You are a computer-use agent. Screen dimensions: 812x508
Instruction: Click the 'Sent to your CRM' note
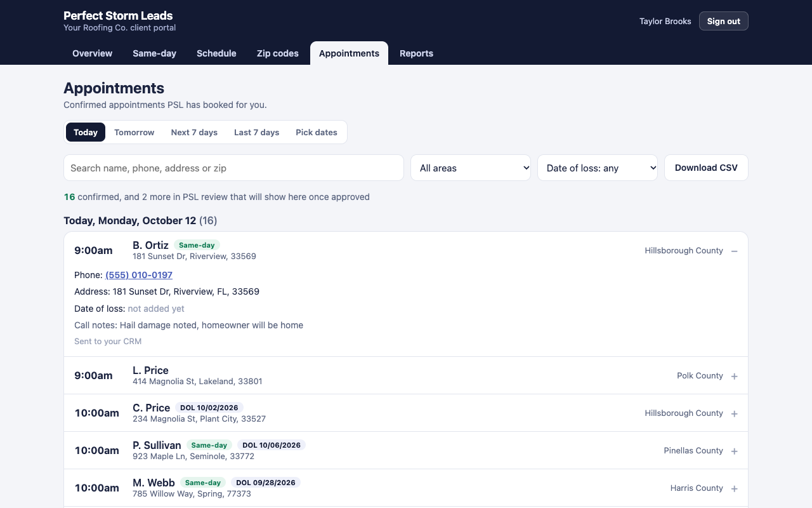point(108,341)
